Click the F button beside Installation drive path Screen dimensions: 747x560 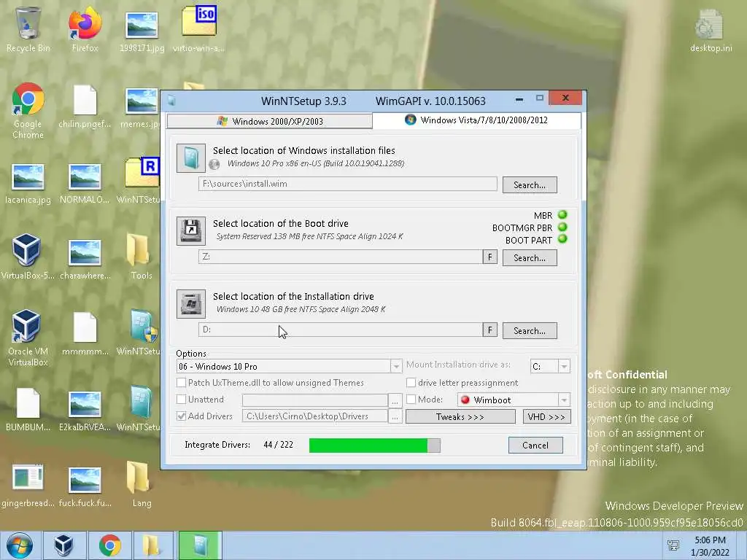point(489,330)
